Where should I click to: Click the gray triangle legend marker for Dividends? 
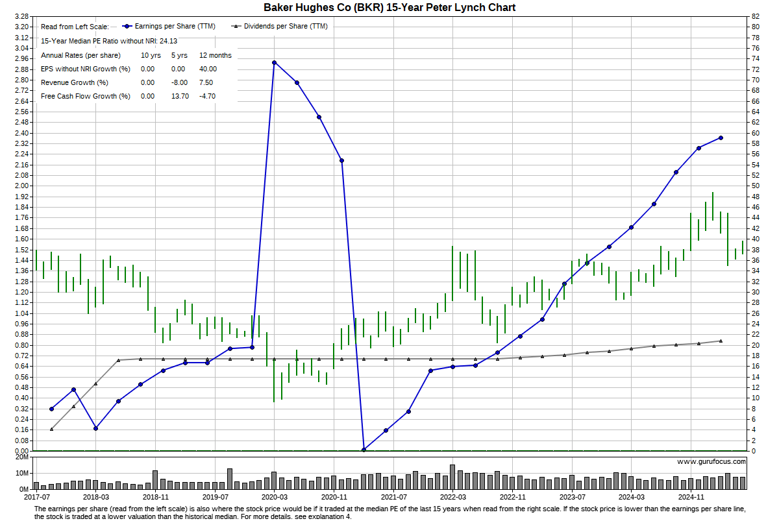238,27
